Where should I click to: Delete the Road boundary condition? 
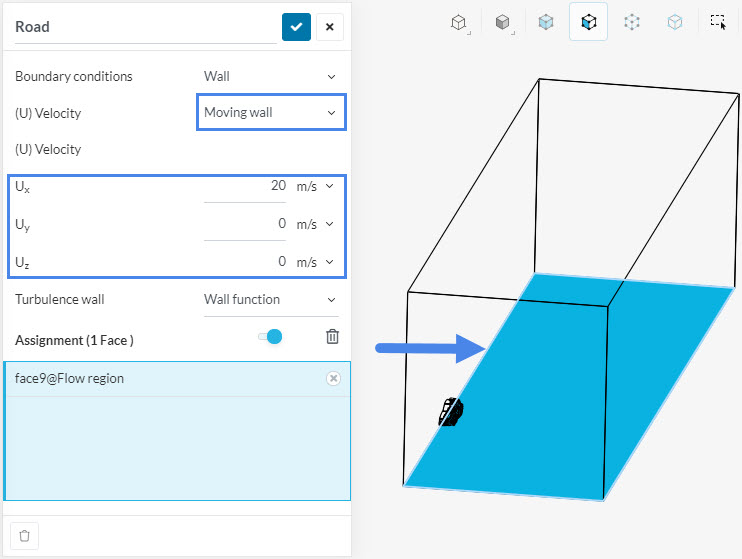[x=24, y=536]
